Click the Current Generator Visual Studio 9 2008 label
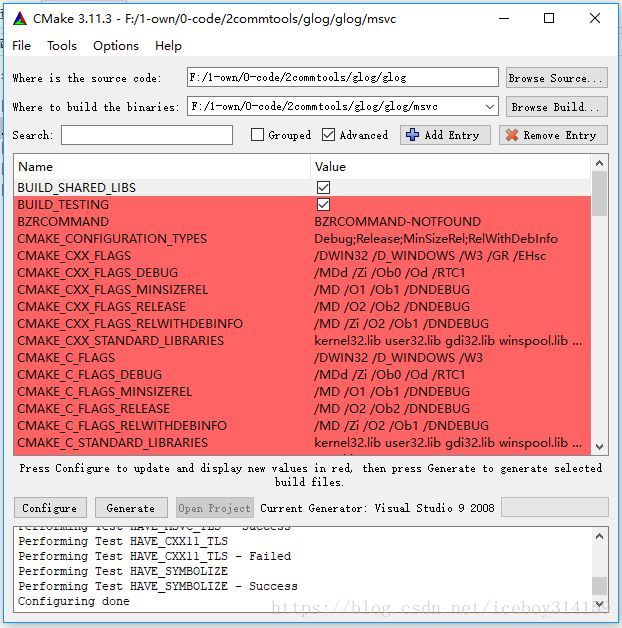Image resolution: width=622 pixels, height=628 pixels. click(377, 508)
